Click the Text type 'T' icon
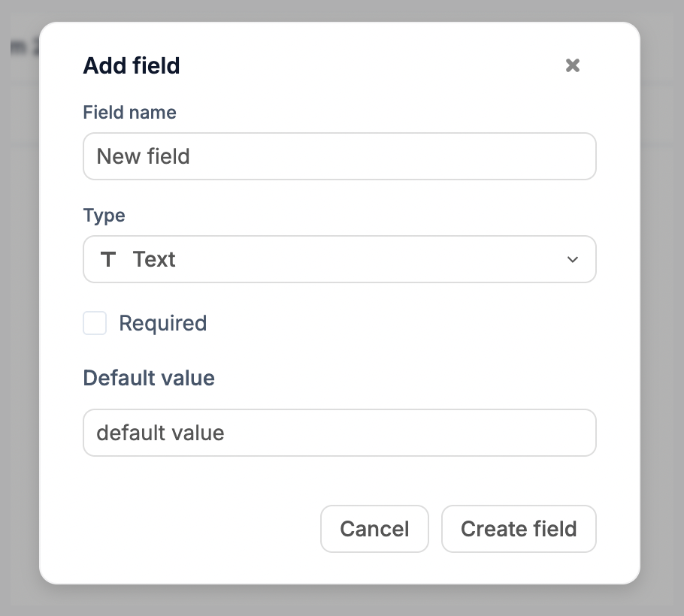Image resolution: width=684 pixels, height=616 pixels. click(x=108, y=260)
